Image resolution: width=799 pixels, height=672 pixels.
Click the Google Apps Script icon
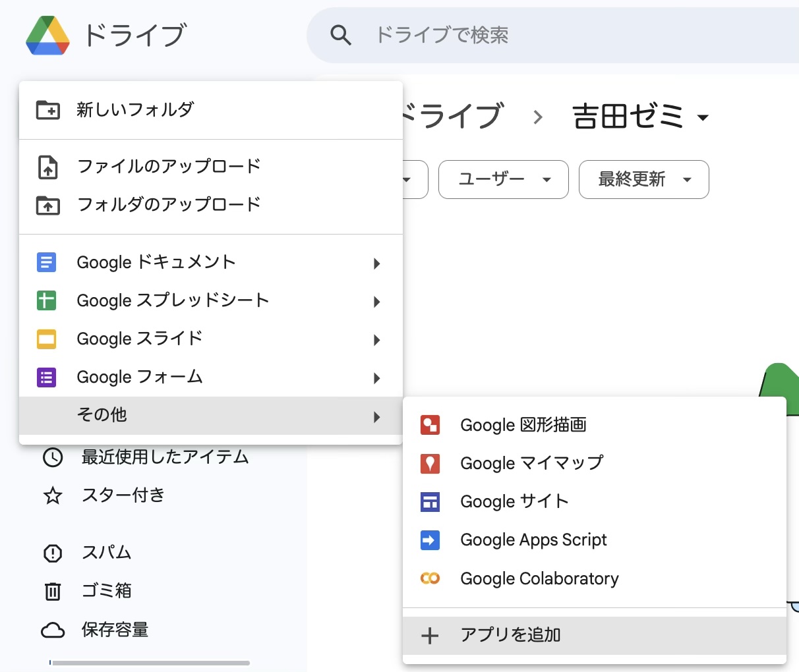click(430, 540)
